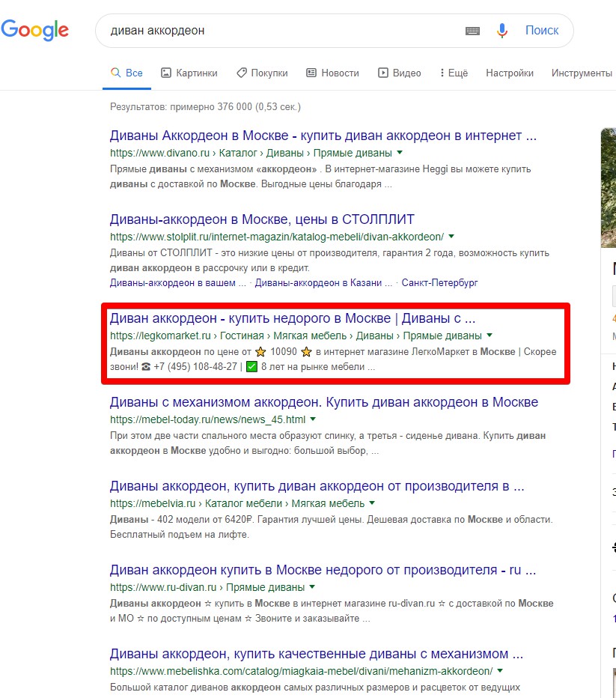
Task: Open the СТОЛПЛИТ result title link
Action: click(x=262, y=219)
